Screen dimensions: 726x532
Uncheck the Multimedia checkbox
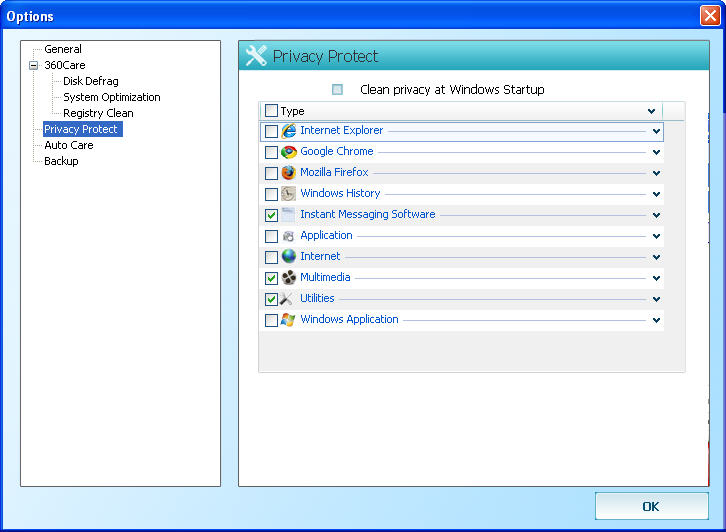(x=271, y=278)
